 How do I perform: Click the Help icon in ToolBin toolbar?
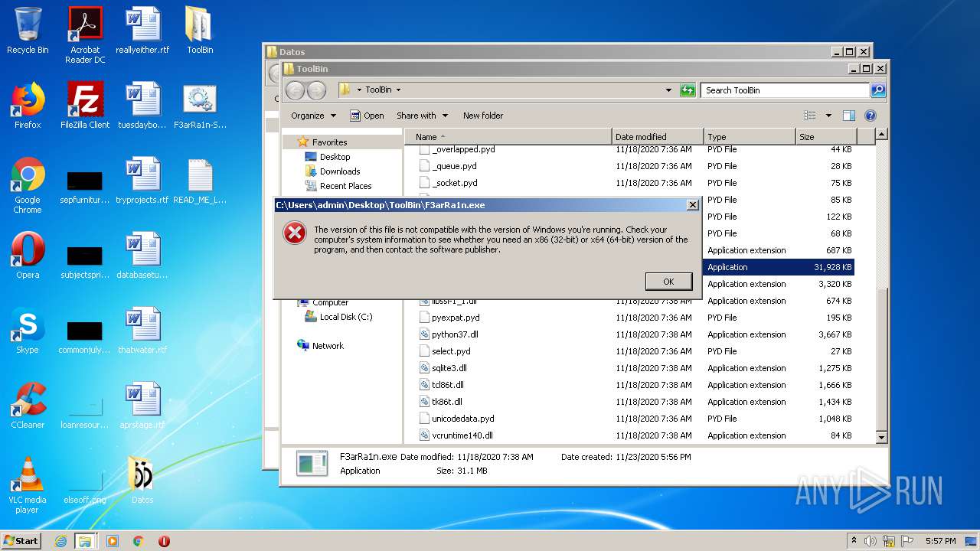tap(870, 116)
